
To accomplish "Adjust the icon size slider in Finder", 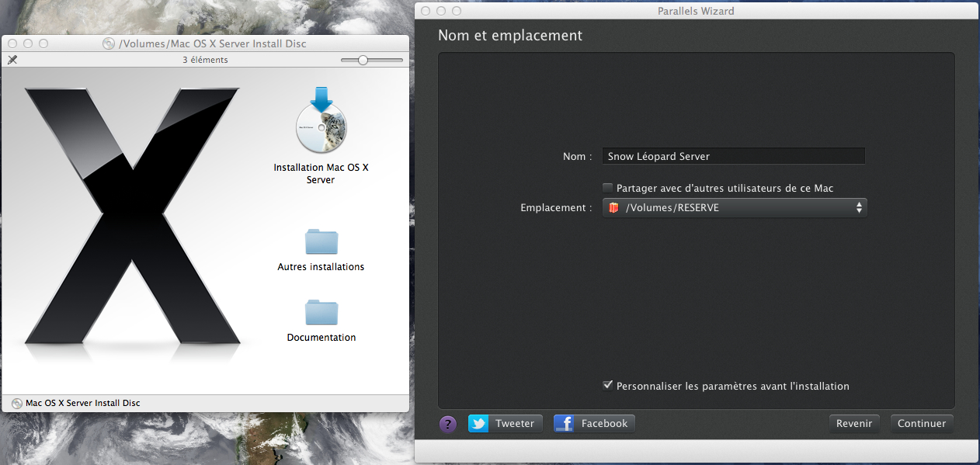I will tap(363, 60).
